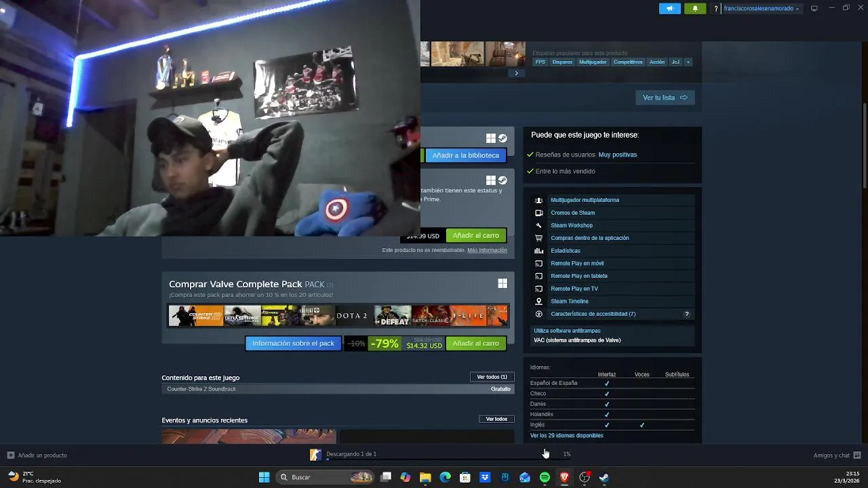Click the Remote Play en móvil icon
Viewport: 868px width, 488px height.
click(x=539, y=263)
